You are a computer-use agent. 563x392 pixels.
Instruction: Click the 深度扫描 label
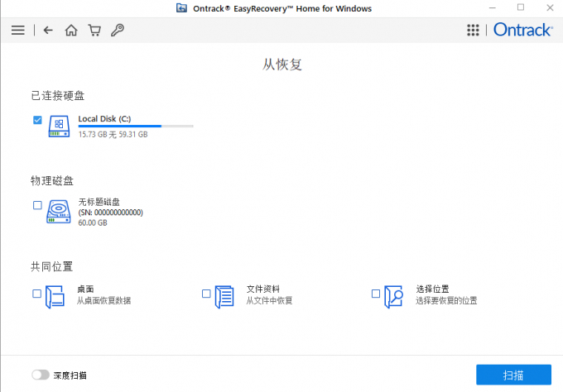coord(70,375)
